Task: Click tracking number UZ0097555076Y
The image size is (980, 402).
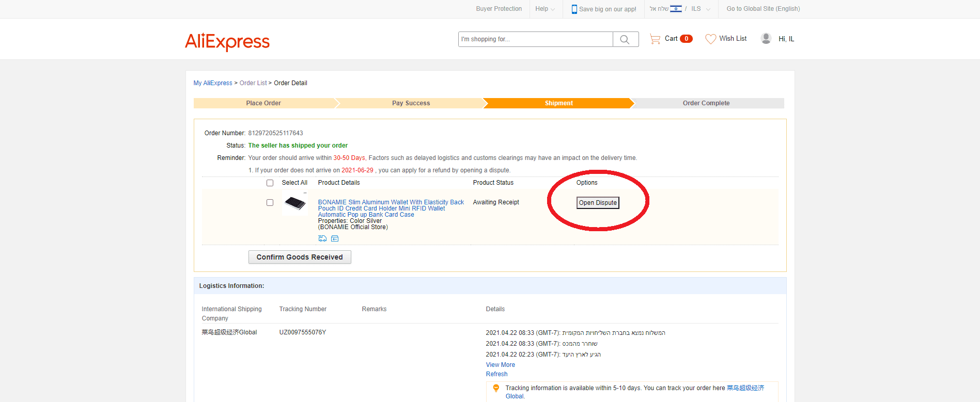Action: click(303, 332)
